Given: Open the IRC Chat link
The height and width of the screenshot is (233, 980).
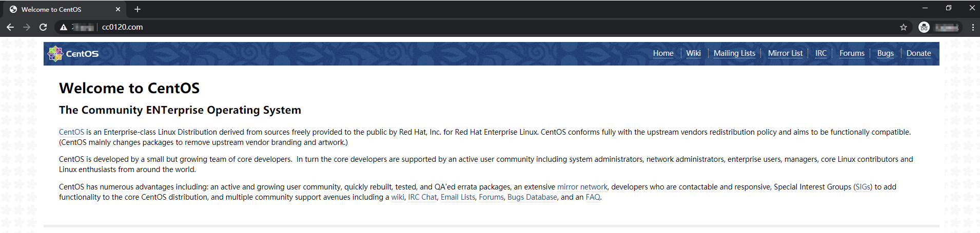Looking at the screenshot, I should pyautogui.click(x=422, y=197).
